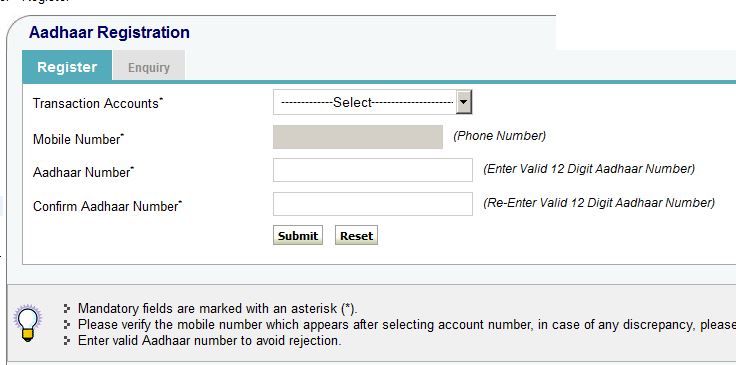
Task: Click the Aadhaar Number label
Action: tap(83, 172)
